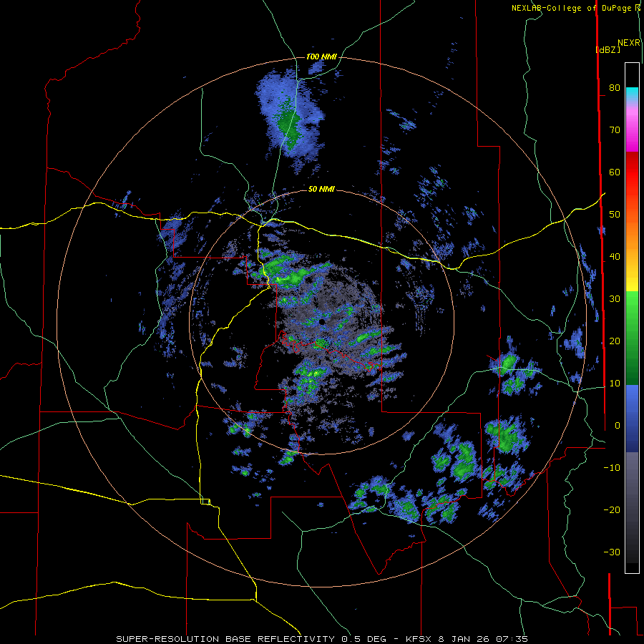This screenshot has height=644, width=644.
Task: Select the 70 value on the dBZ scale
Action: pos(615,130)
